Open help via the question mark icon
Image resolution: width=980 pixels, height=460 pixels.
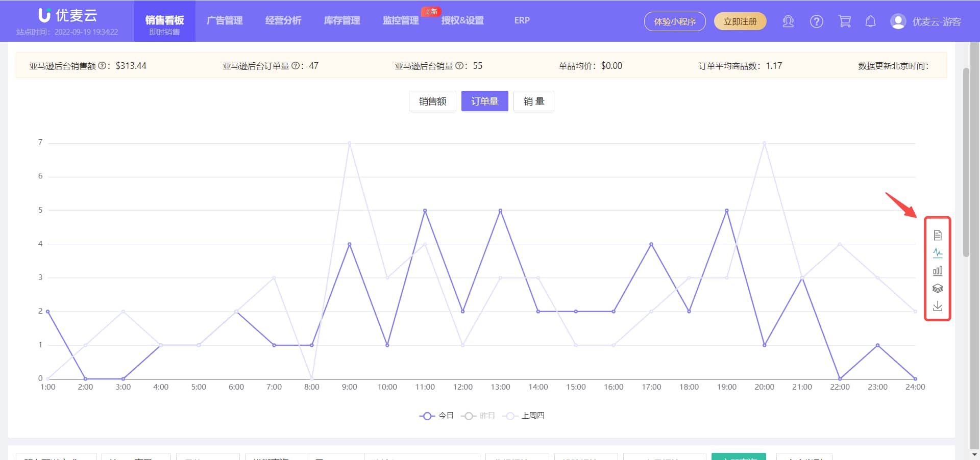tap(816, 21)
